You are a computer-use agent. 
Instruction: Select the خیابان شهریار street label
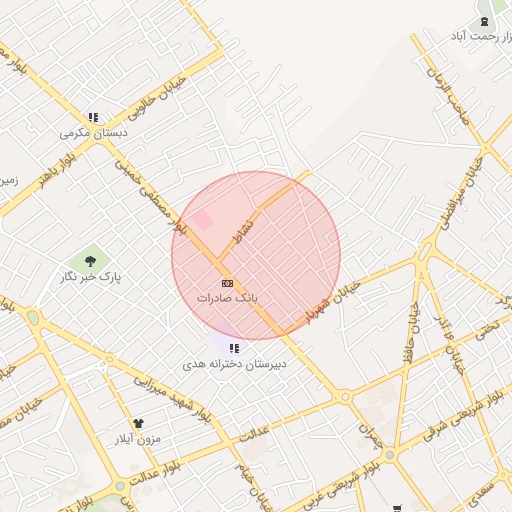click(333, 302)
